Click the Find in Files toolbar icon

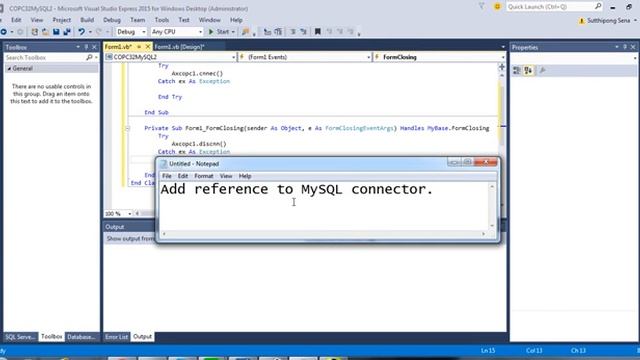coord(245,31)
